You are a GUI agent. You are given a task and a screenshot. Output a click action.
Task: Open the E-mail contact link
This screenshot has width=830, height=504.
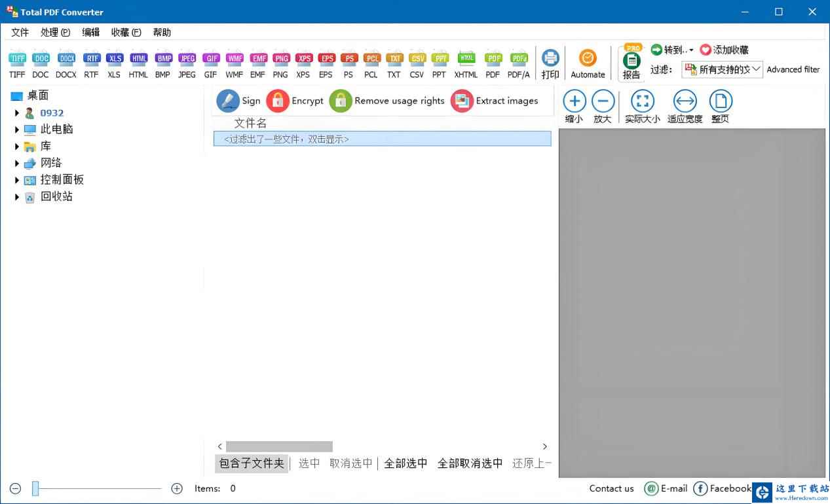[x=666, y=488]
